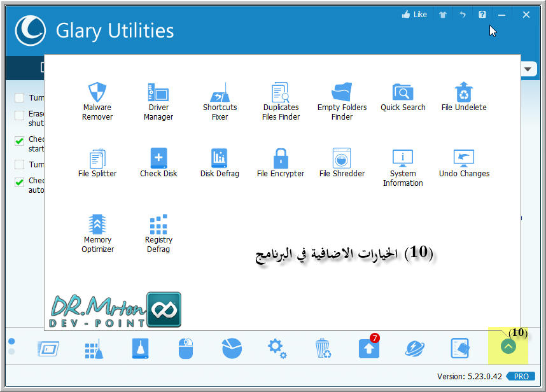Image resolution: width=546 pixels, height=392 pixels.
Task: Open the mouse context menu manager icon
Action: pyautogui.click(x=186, y=348)
